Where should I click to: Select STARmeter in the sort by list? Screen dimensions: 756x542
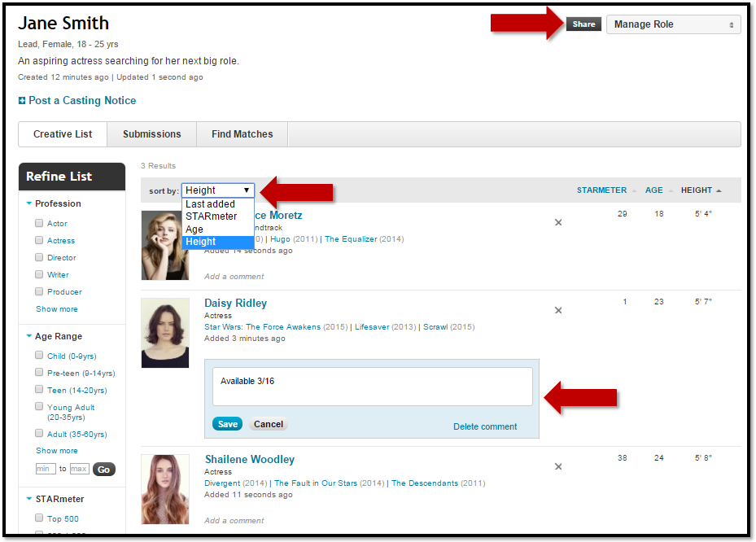211,216
